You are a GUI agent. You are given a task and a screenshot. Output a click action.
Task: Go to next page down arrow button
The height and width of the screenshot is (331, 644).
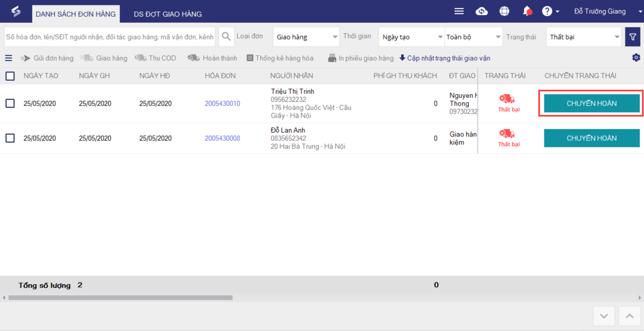point(604,316)
